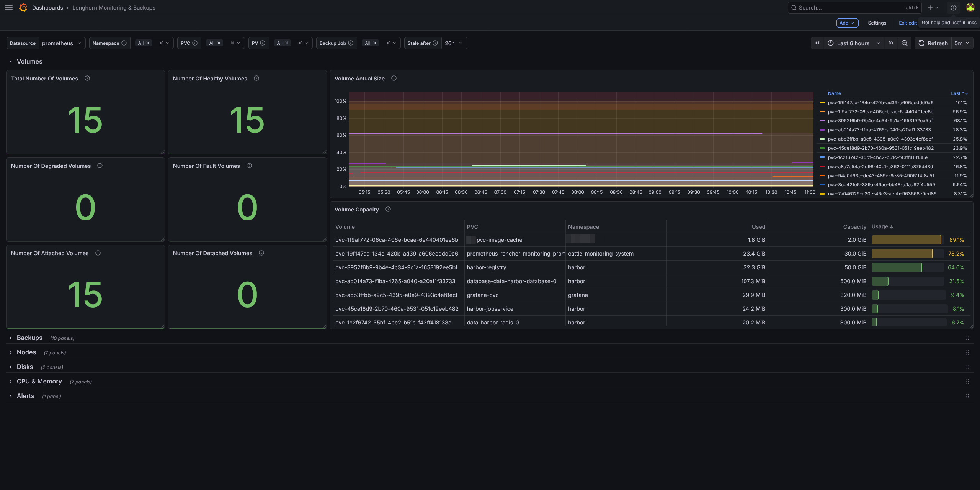The image size is (980, 490).
Task: Click the Exit edit link
Action: (908, 23)
